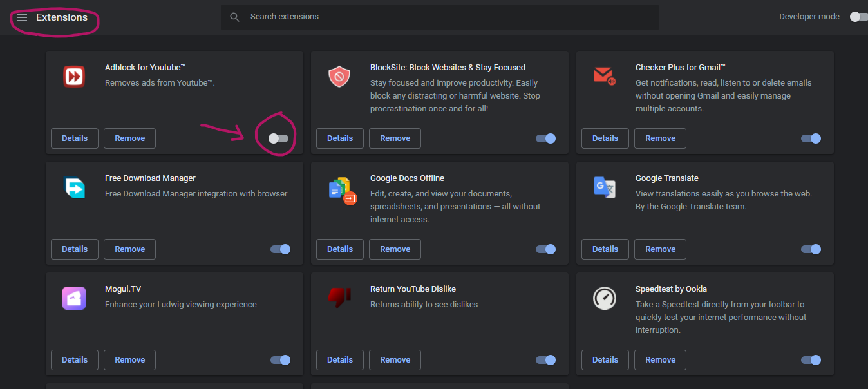868x389 pixels.
Task: Turn off Checker Plus for Gmail
Action: click(x=811, y=138)
